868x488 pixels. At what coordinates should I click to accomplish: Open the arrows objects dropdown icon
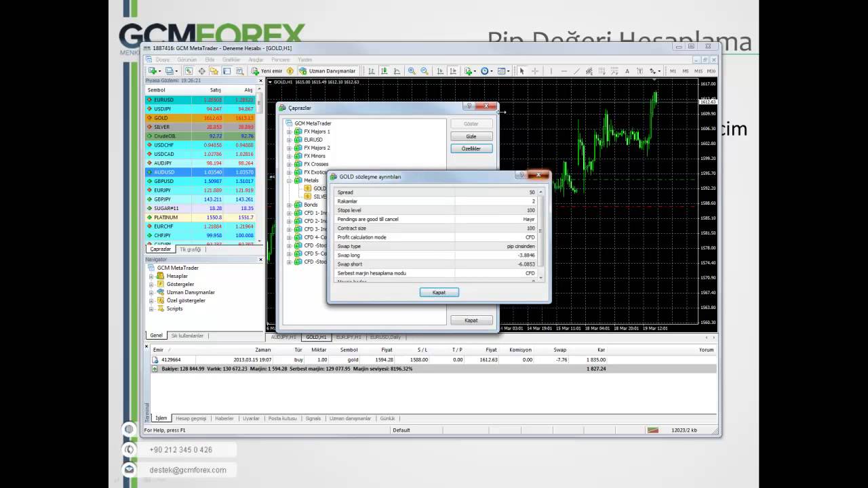click(655, 71)
